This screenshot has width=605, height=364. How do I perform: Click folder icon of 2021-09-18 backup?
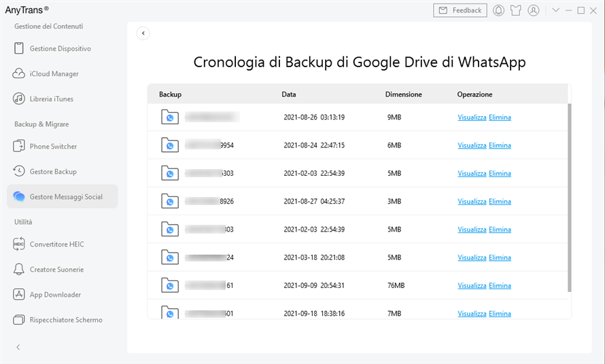point(170,312)
